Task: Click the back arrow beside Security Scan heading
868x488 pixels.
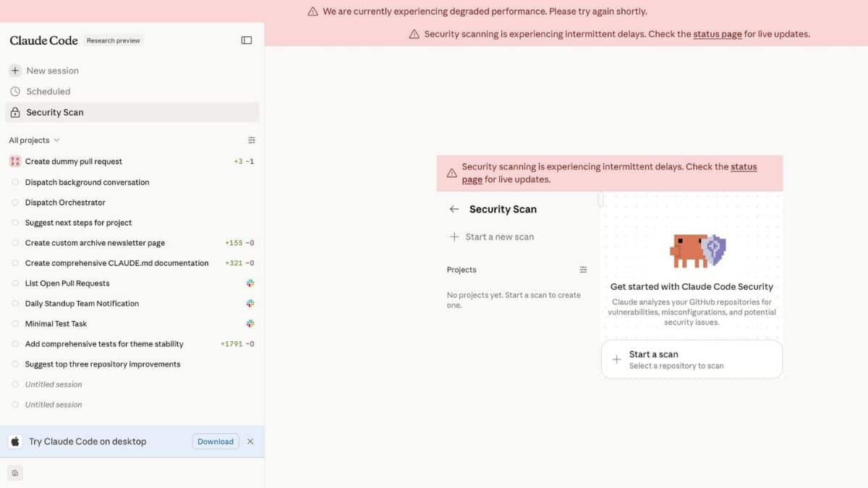Action: (x=454, y=209)
